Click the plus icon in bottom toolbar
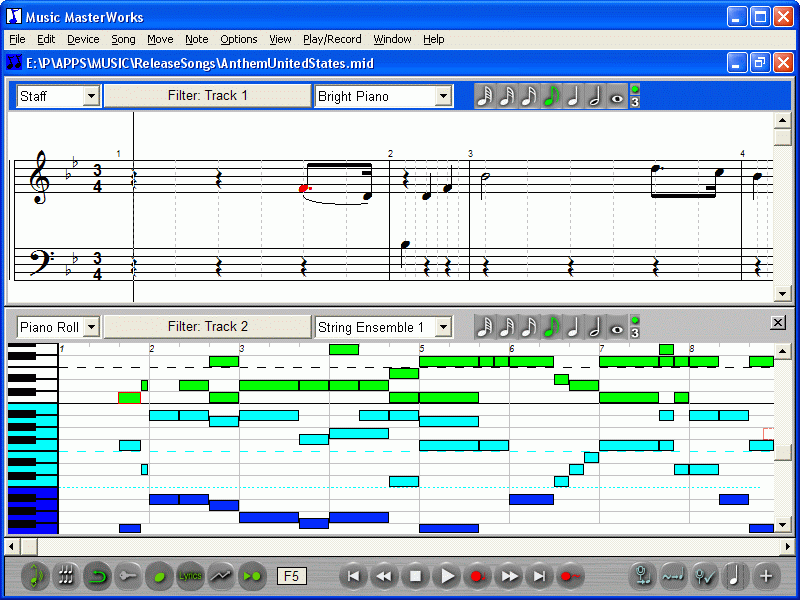The image size is (800, 600). click(766, 577)
